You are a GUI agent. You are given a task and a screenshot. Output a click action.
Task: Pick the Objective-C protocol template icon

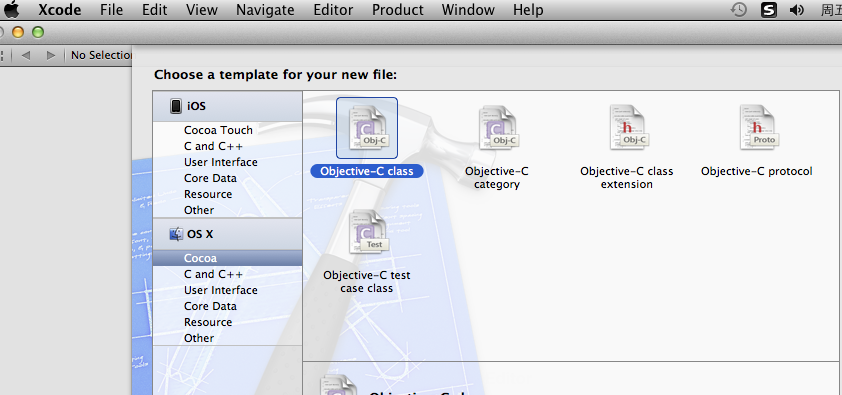click(x=758, y=128)
